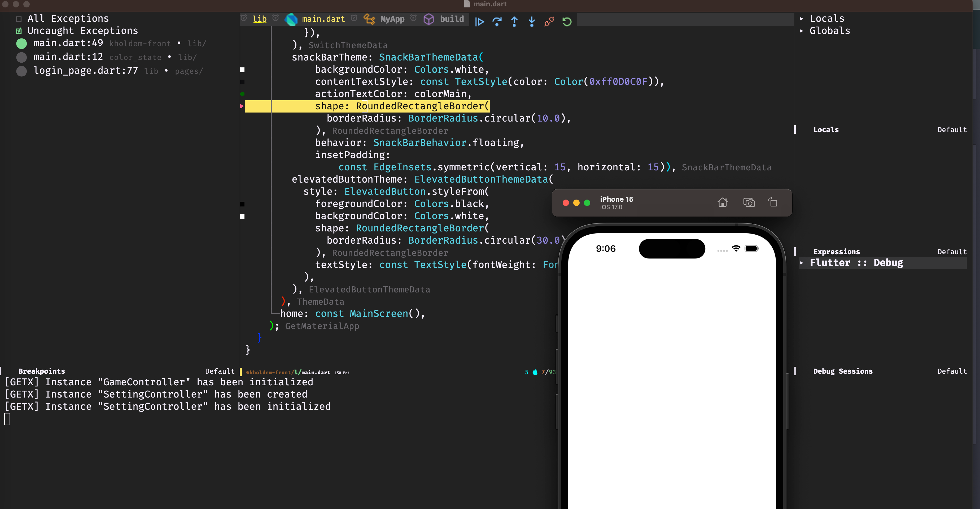The width and height of the screenshot is (980, 509).
Task: Toggle the breakpoint at login_page.dart:77
Action: 22,71
